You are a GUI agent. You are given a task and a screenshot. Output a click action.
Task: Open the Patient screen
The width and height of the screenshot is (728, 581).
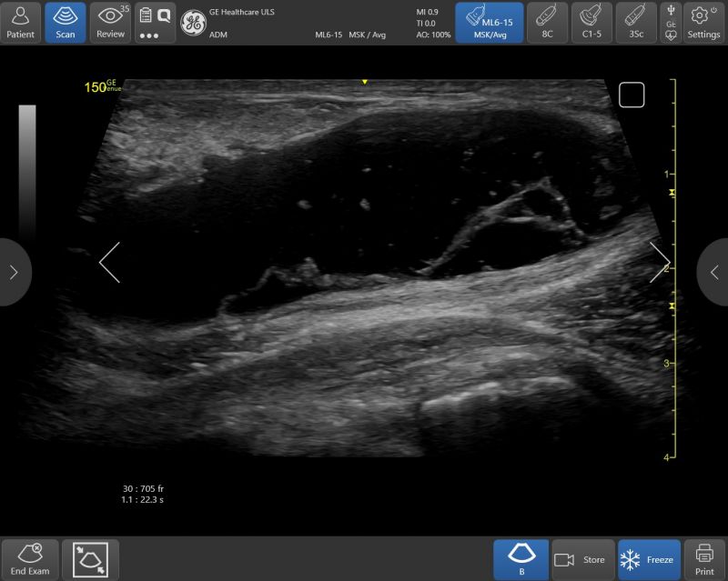coord(20,22)
